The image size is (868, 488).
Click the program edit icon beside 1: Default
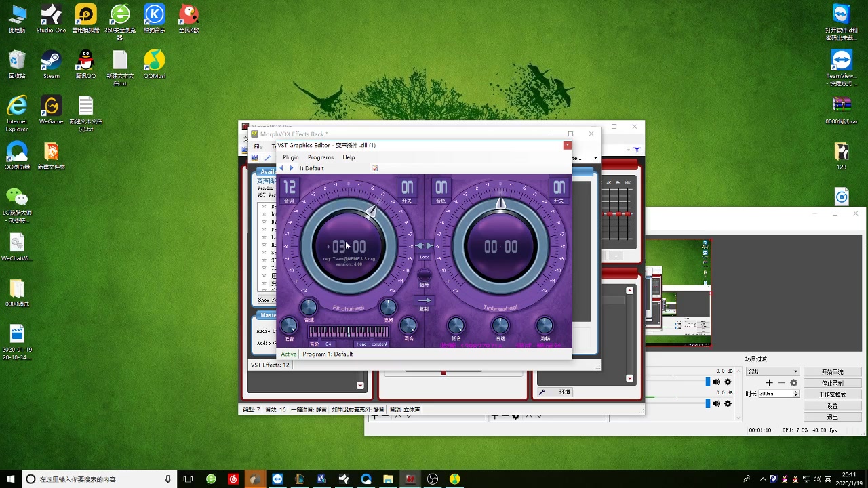375,168
